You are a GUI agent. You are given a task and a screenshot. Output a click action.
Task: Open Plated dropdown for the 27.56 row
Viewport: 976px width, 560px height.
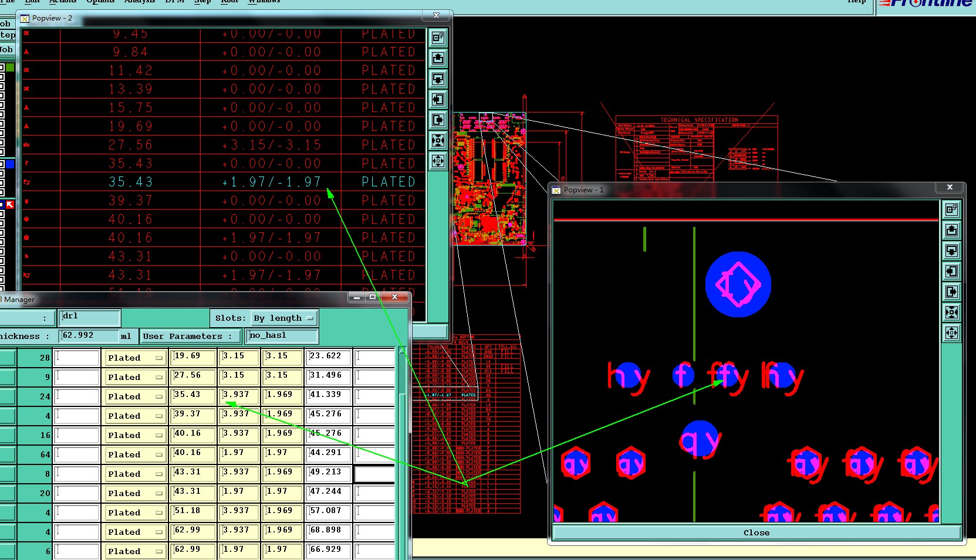coord(134,377)
